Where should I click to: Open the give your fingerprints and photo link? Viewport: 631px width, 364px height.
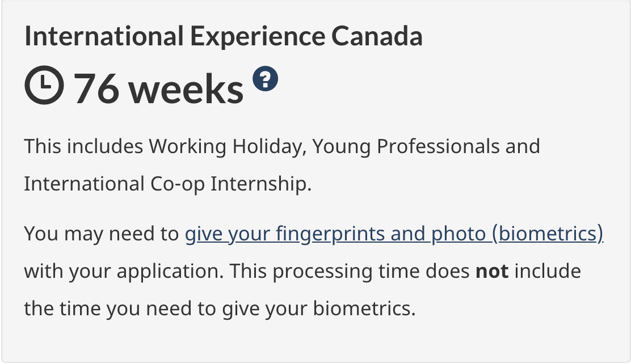tap(394, 234)
